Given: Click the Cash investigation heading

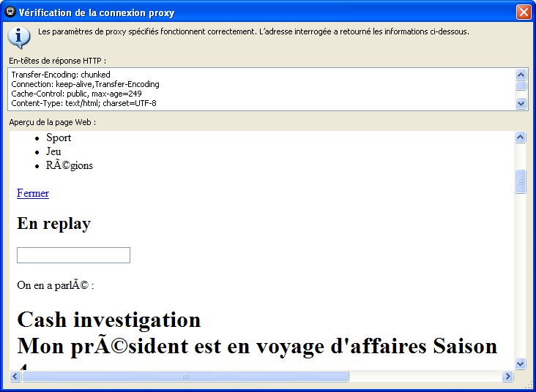Looking at the screenshot, I should [108, 320].
